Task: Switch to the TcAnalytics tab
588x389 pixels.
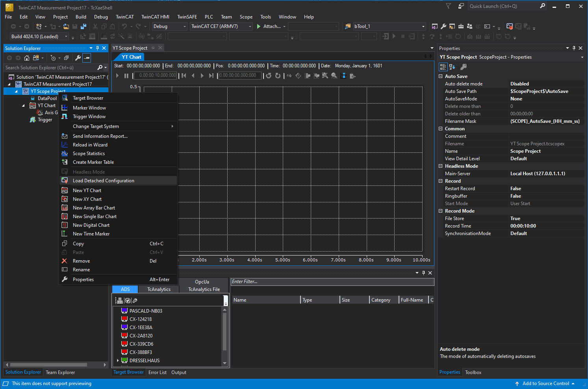Action: click(x=159, y=289)
